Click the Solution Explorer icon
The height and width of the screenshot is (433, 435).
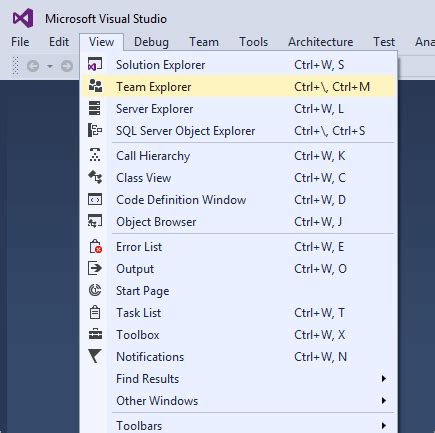point(95,64)
